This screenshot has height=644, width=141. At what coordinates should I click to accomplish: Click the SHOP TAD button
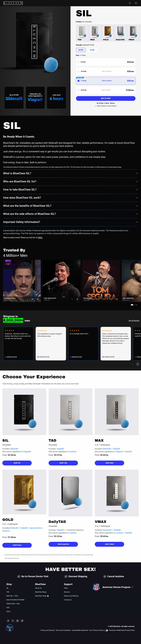[63, 463]
